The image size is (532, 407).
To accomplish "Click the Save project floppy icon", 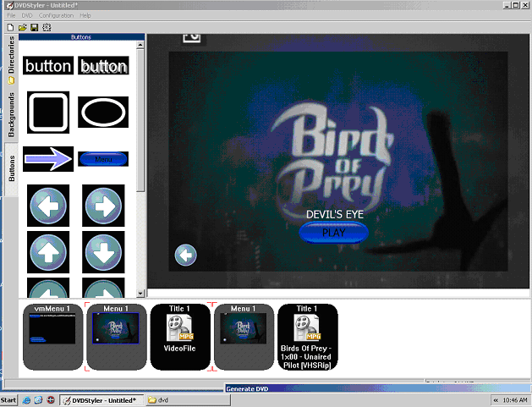I will point(35,27).
